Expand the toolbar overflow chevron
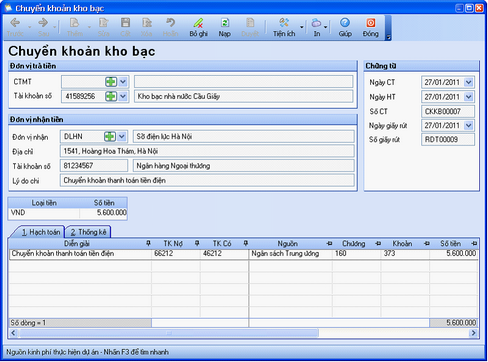Screen dimensions: 488x362 click(388, 37)
